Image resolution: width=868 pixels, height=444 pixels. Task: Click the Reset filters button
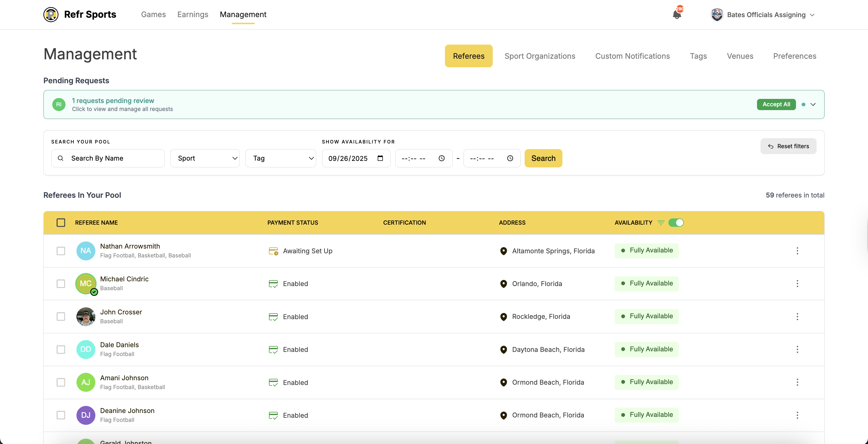coord(788,146)
